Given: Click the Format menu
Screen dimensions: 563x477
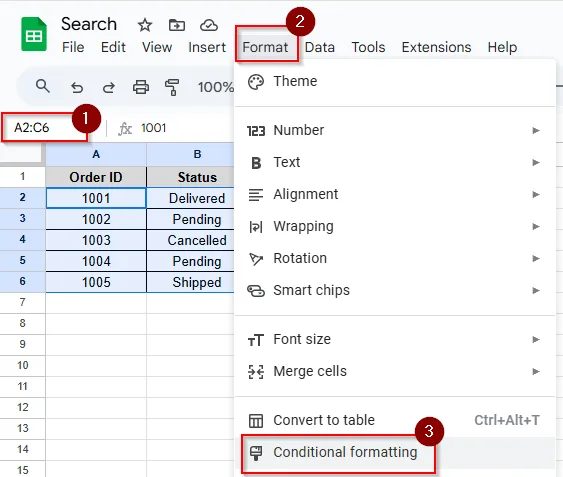Looking at the screenshot, I should (265, 47).
